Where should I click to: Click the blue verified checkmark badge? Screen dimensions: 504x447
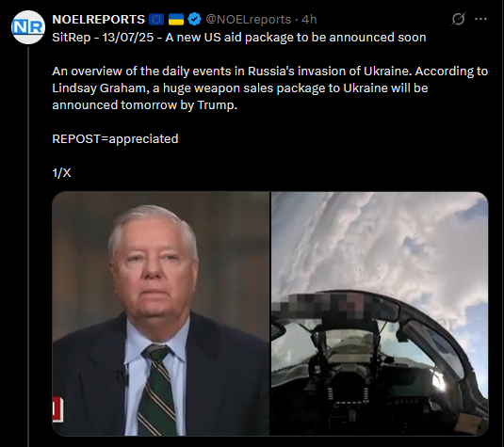194,19
